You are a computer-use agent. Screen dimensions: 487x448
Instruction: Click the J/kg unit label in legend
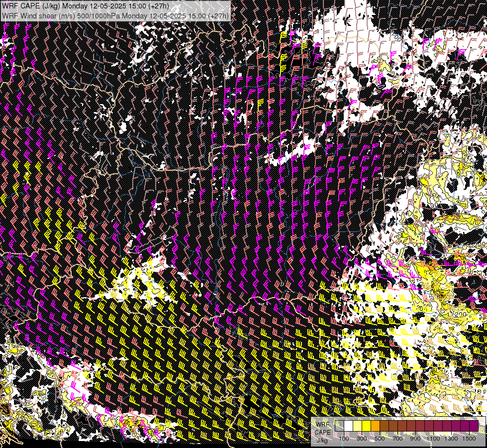click(x=322, y=441)
